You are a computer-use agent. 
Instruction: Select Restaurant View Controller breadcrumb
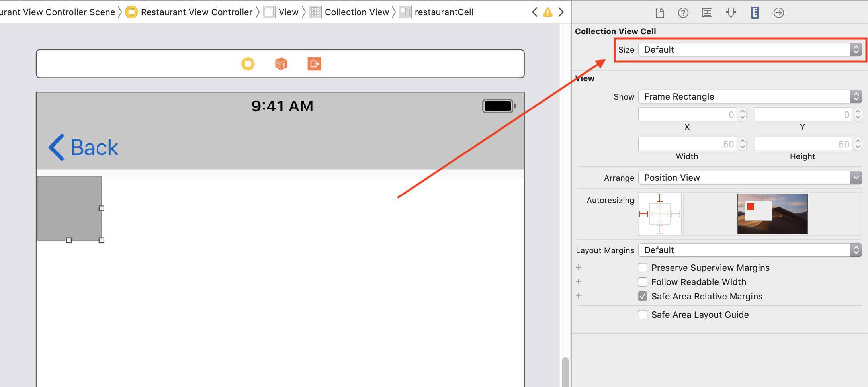(x=197, y=12)
